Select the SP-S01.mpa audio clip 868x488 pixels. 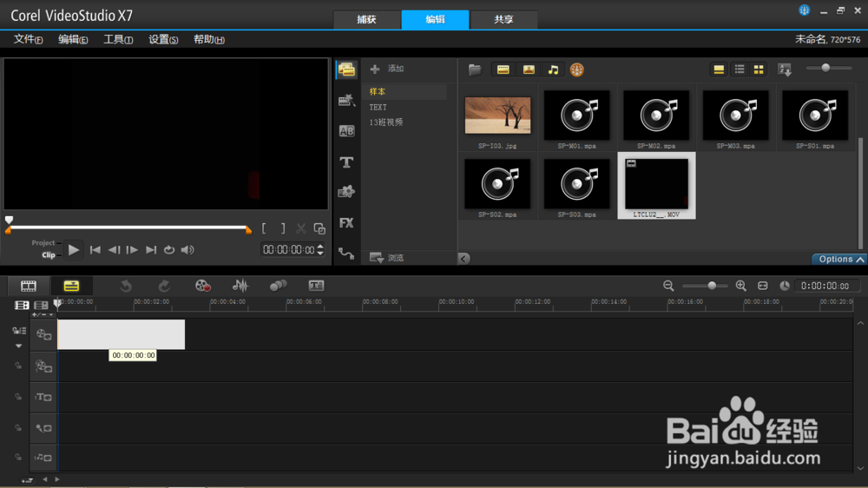pyautogui.click(x=815, y=115)
